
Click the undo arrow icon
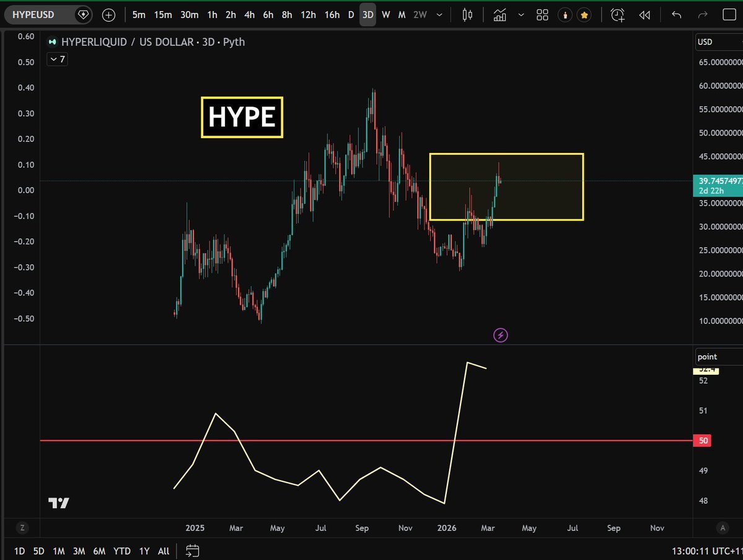[675, 14]
